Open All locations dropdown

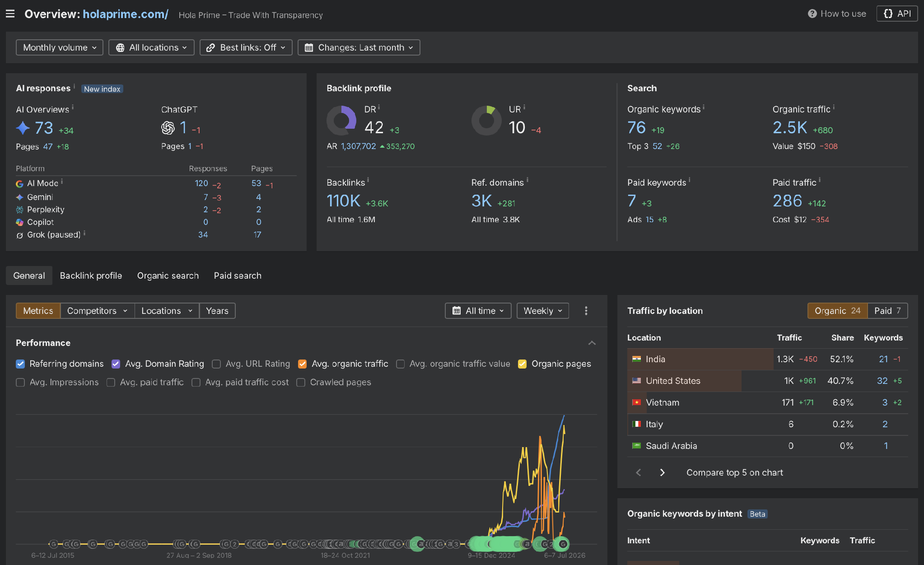coord(151,47)
